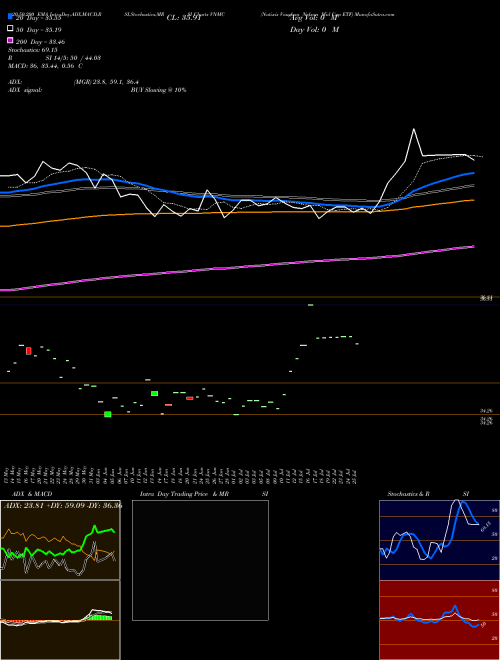Click the ADX (MGR) values line

pos(74,82)
